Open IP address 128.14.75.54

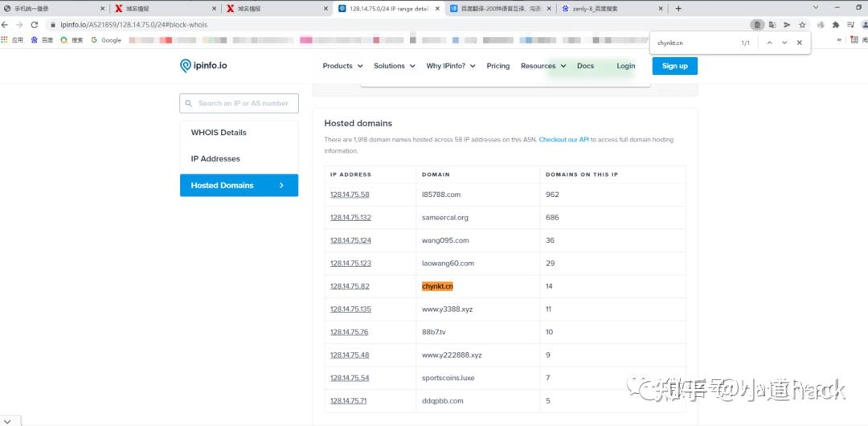tap(350, 378)
